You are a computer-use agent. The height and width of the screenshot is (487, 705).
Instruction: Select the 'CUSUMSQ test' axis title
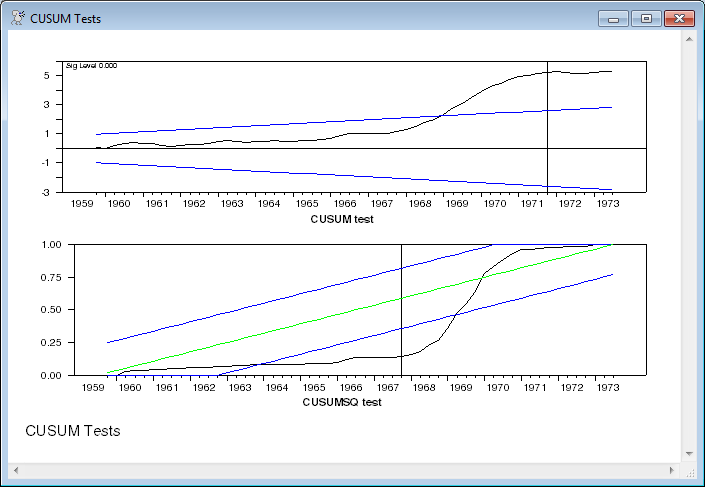(x=342, y=402)
